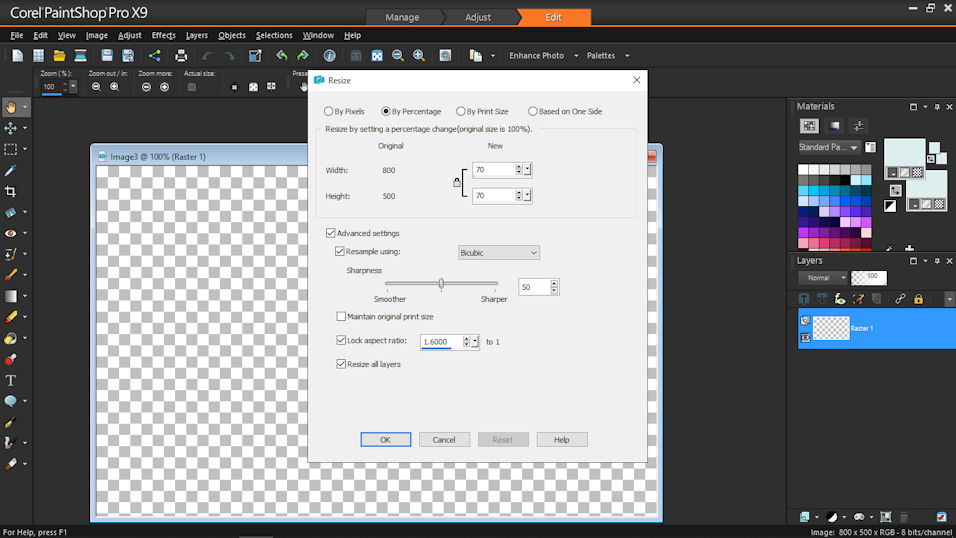
Task: Enable Maintain original print size
Action: [x=341, y=316]
